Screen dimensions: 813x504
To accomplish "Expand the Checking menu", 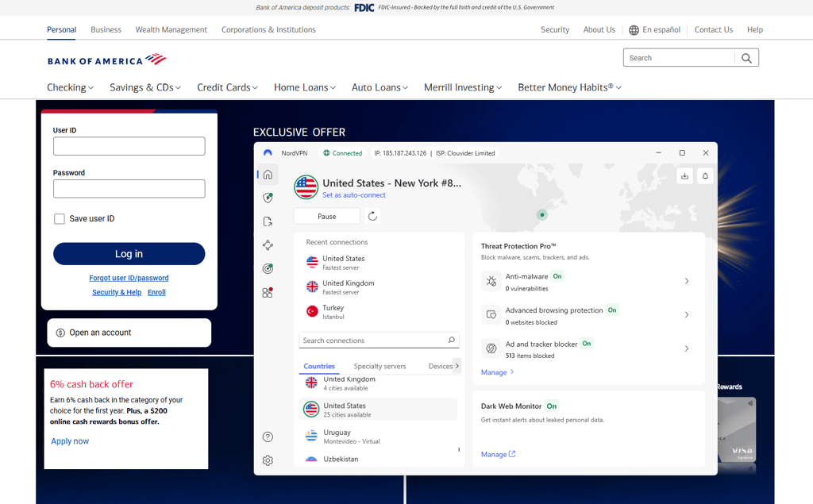I will [x=70, y=87].
